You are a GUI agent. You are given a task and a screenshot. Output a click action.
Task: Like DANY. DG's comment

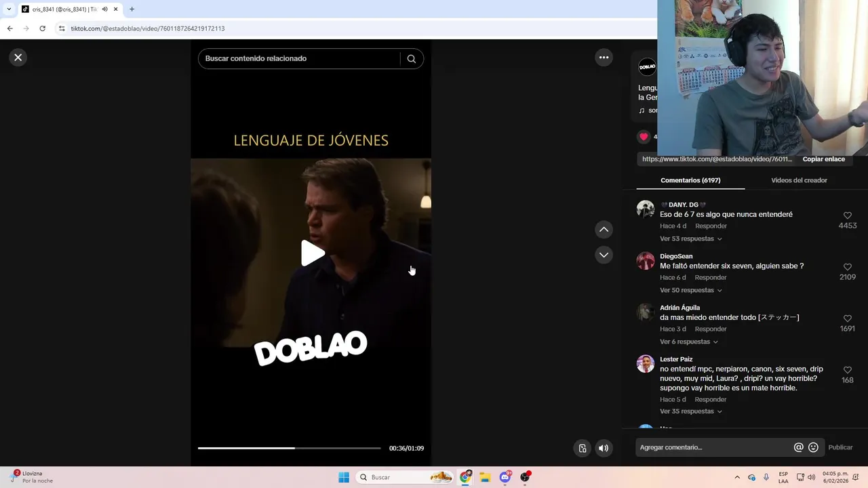click(847, 216)
